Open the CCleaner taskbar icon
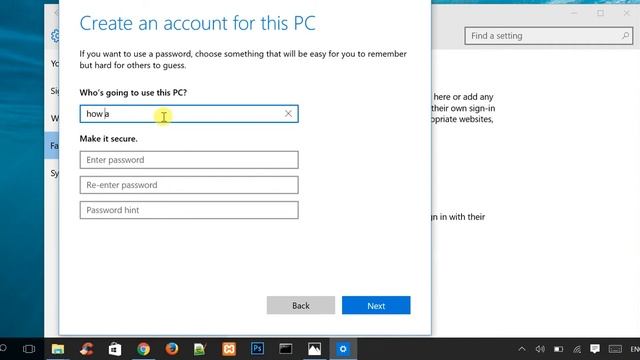Viewport: 640px width, 360px height. [x=87, y=349]
